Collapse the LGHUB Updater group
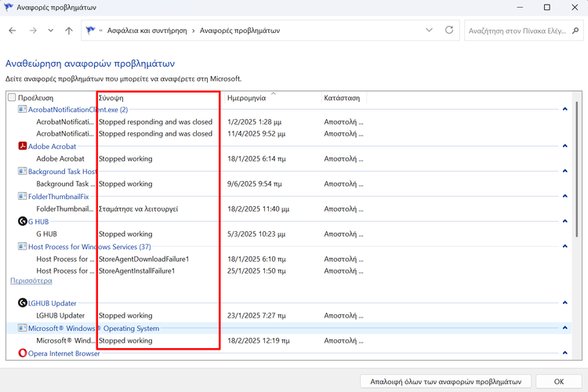The width and height of the screenshot is (588, 392). tap(564, 303)
